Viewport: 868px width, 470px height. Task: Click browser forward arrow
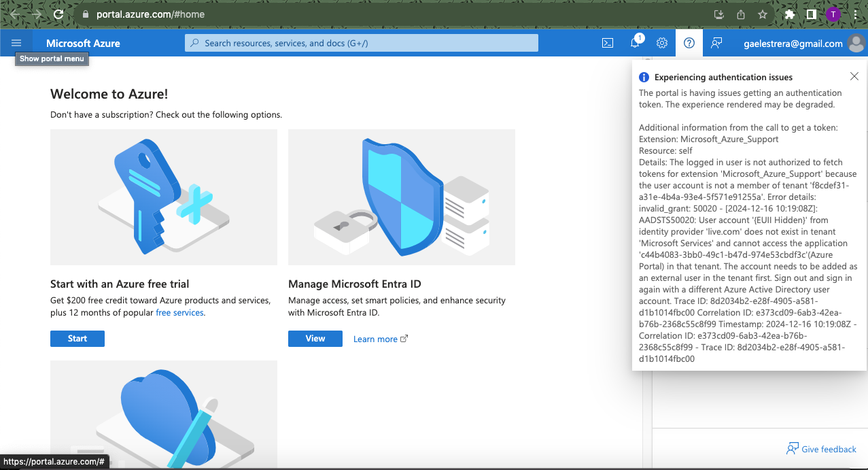[37, 14]
